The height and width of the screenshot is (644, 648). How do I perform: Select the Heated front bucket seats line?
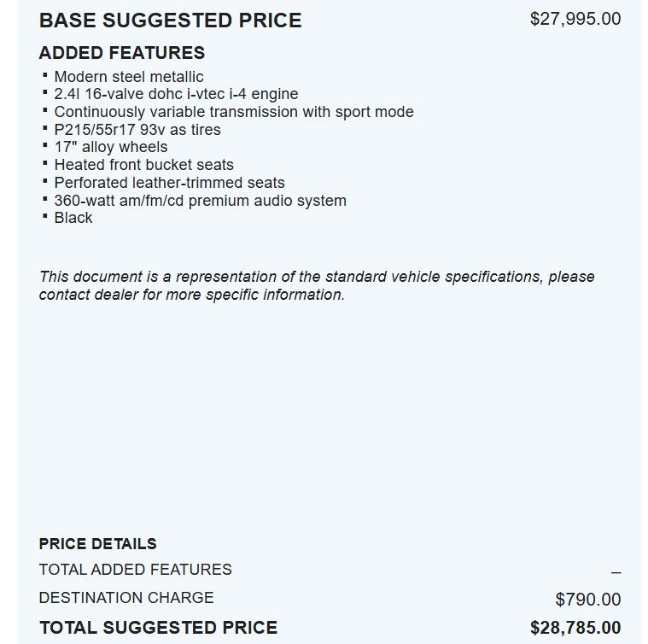pos(143,165)
